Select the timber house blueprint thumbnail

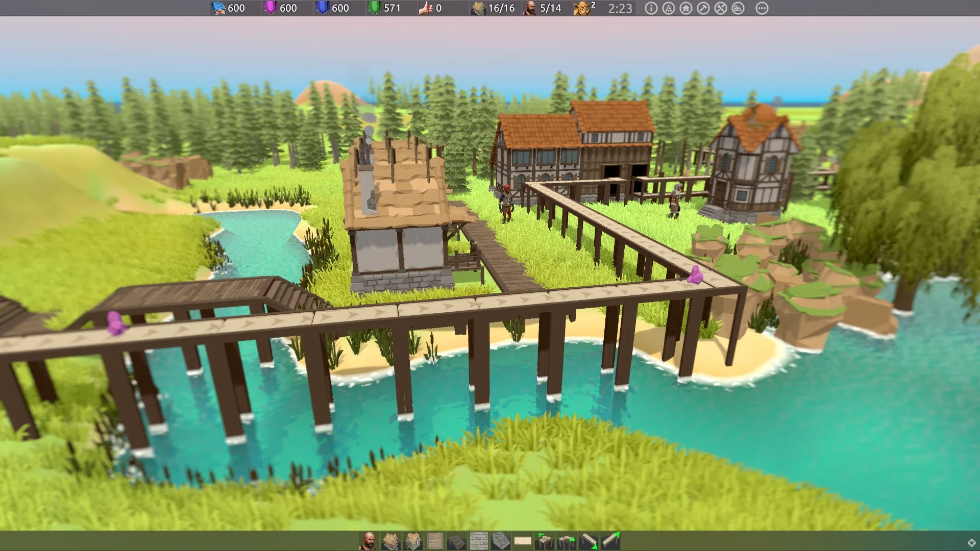pos(391,541)
